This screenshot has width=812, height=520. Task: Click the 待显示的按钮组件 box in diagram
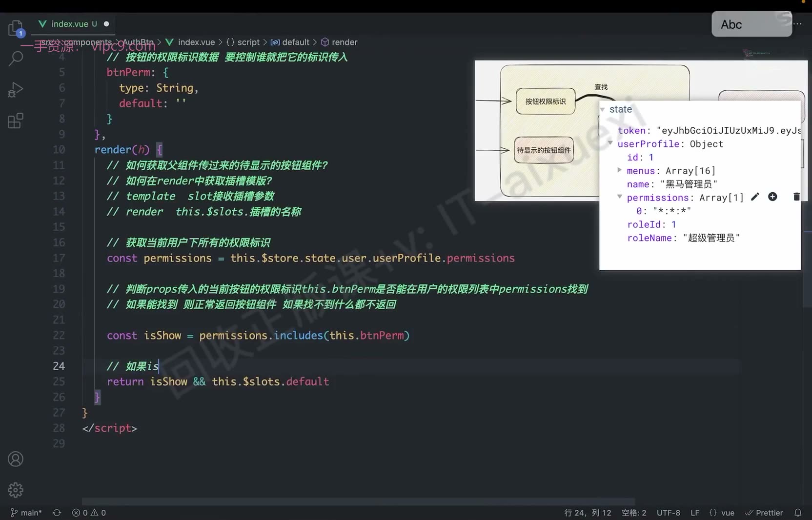point(544,150)
